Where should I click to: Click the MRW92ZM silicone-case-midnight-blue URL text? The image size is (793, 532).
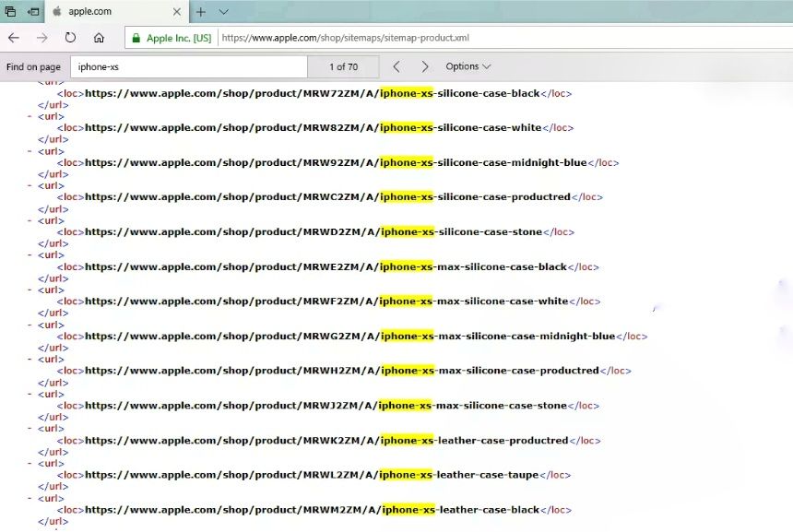[x=336, y=163]
